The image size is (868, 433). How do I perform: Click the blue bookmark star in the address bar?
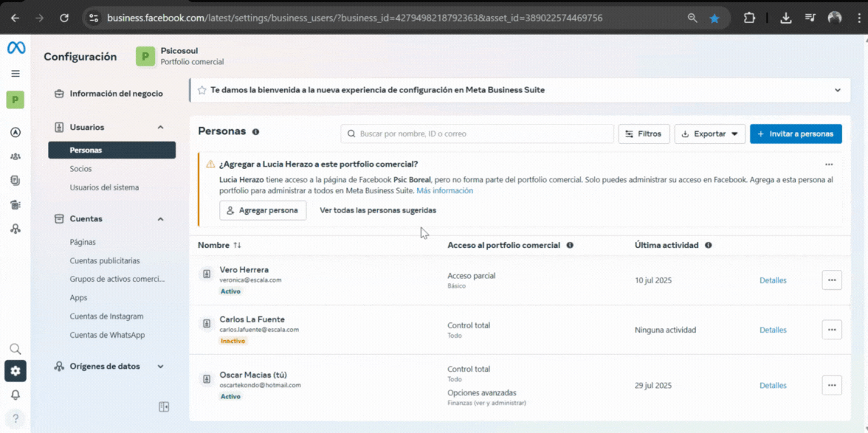(714, 18)
